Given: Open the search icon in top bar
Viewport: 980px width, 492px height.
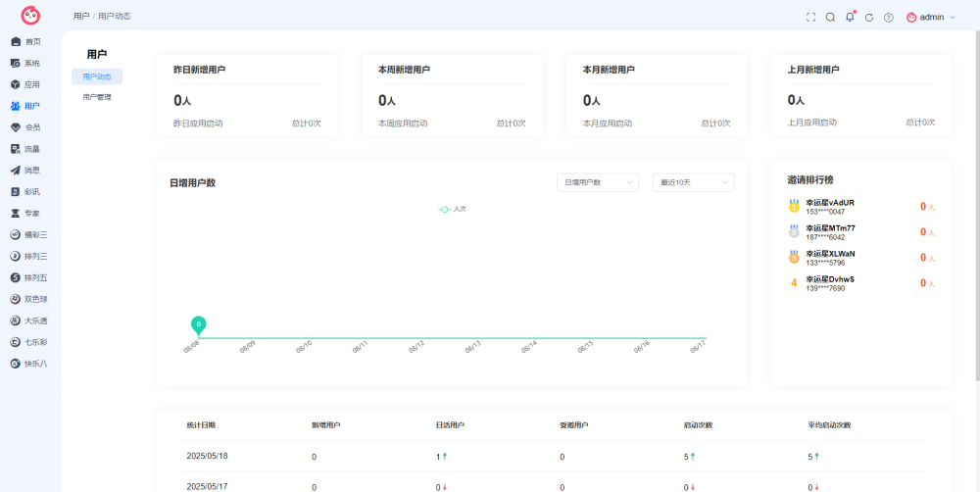Looking at the screenshot, I should (830, 18).
